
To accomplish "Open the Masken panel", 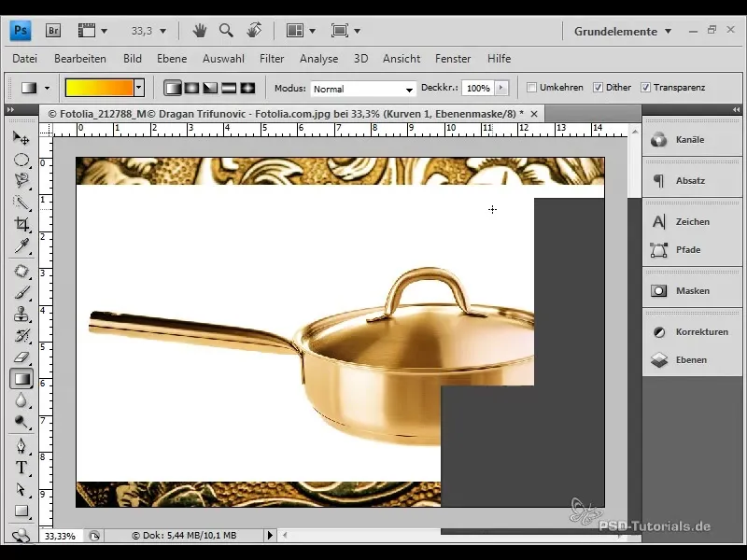I will click(x=692, y=291).
